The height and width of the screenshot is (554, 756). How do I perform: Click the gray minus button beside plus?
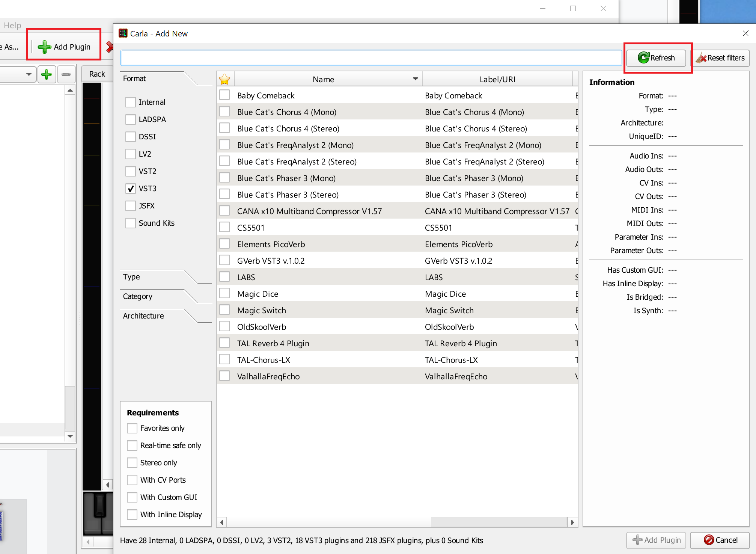tap(66, 74)
